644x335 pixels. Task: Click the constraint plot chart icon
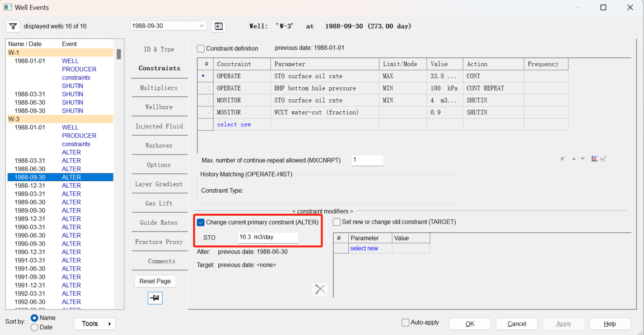pyautogui.click(x=594, y=159)
